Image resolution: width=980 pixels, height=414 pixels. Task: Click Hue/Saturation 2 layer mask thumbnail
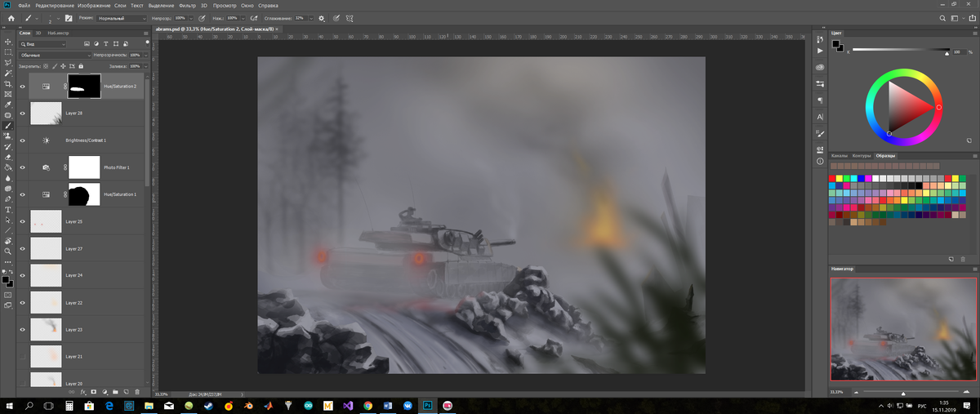[83, 86]
